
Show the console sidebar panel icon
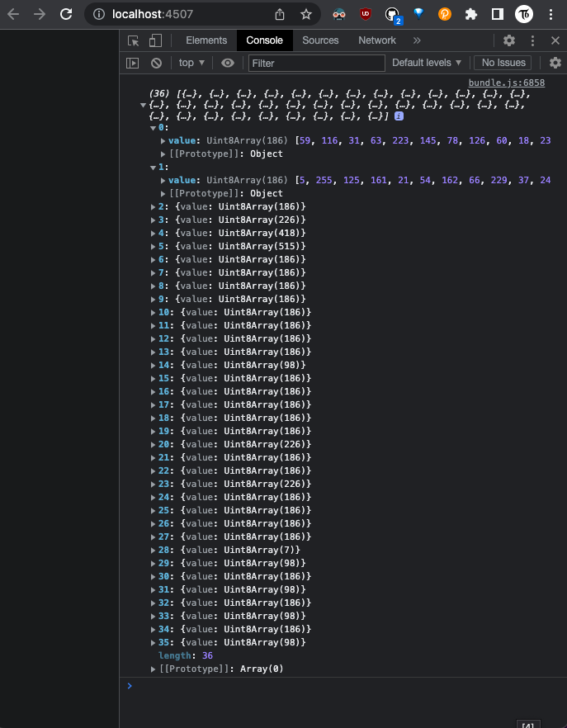click(132, 62)
